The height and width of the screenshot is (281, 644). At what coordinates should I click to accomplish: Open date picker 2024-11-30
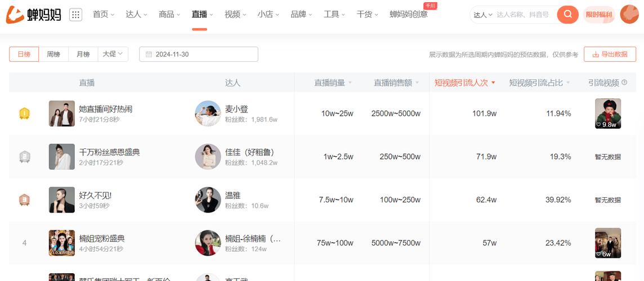(198, 54)
